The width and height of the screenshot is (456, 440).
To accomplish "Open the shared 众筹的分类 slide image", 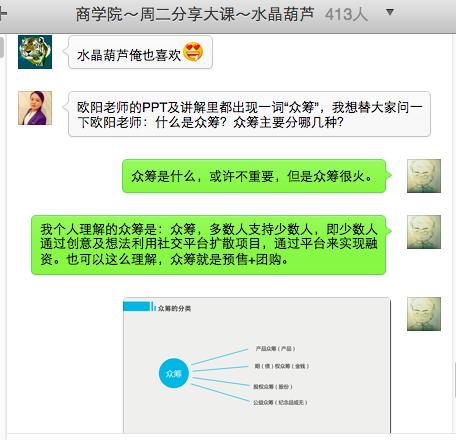I will tap(257, 365).
